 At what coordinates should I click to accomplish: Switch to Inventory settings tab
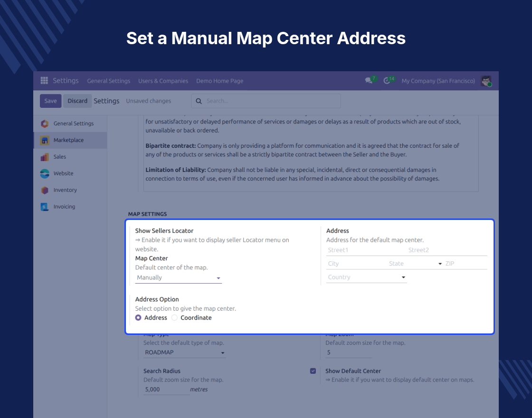70,190
